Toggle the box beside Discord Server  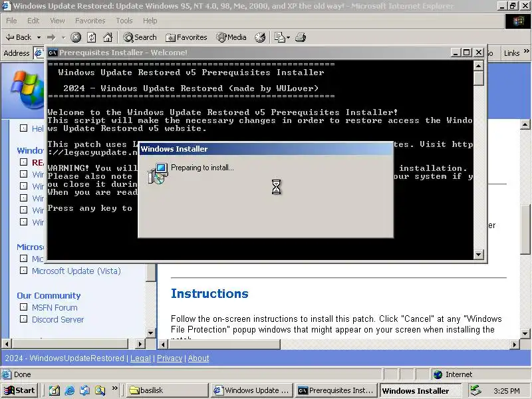tap(23, 319)
